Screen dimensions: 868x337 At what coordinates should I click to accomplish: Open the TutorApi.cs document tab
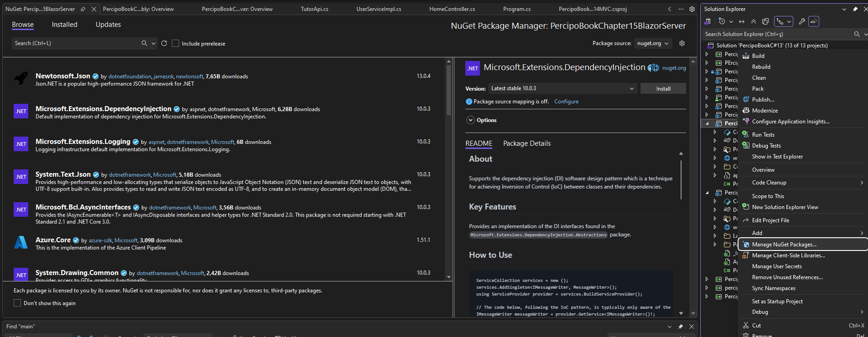[x=315, y=9]
